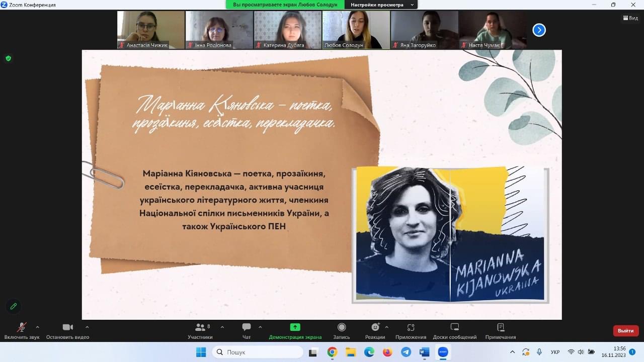644x362 pixels.
Task: Select Любов Солодун's video thumbnail
Action: [356, 29]
